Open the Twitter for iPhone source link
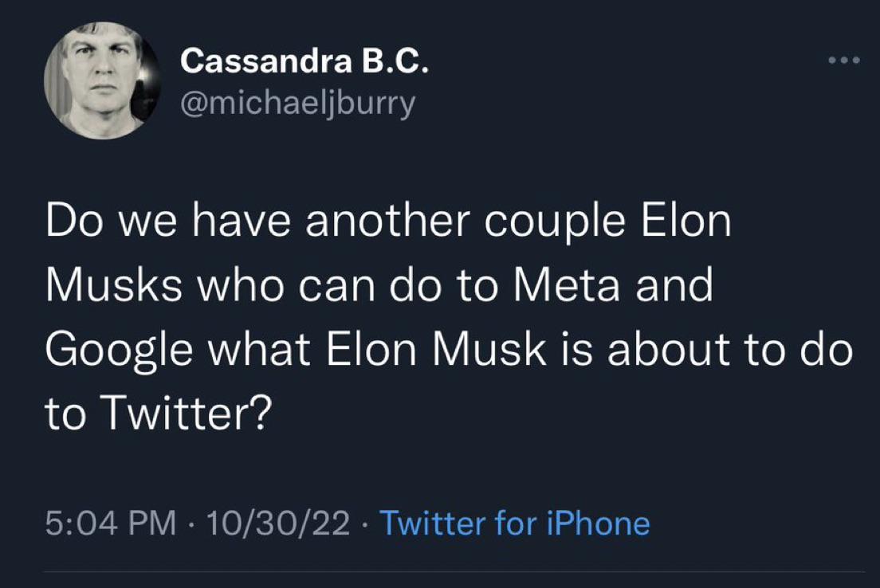 [x=514, y=523]
